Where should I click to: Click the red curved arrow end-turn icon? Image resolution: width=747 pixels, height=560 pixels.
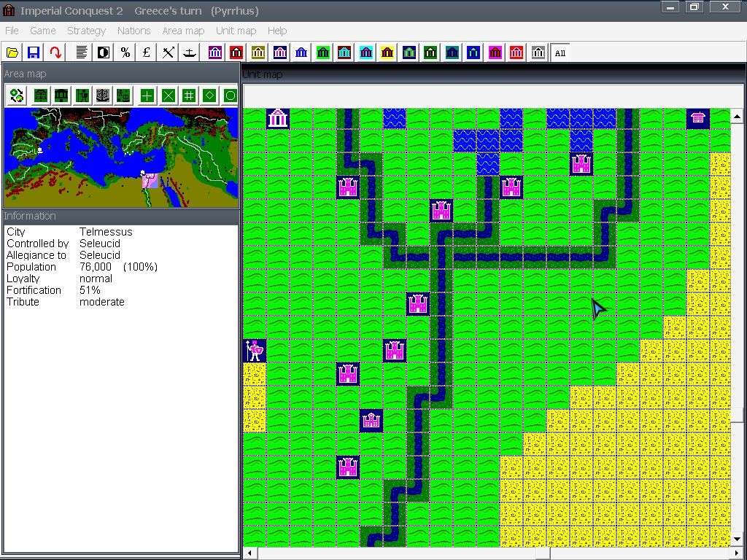point(55,52)
